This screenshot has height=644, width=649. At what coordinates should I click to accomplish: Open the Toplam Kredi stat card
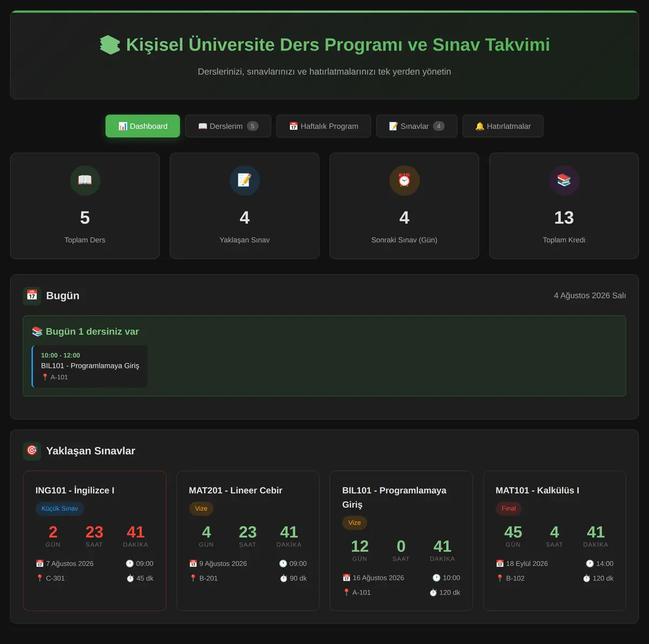point(564,205)
